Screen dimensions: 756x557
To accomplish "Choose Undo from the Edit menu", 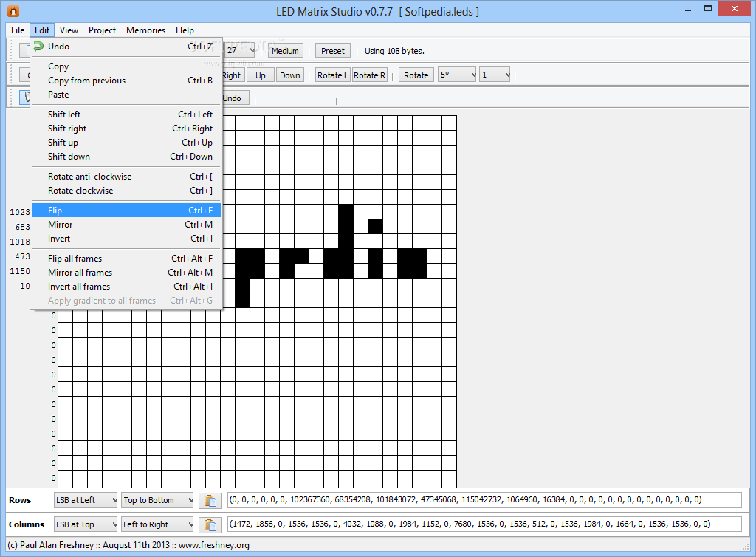I will point(126,47).
